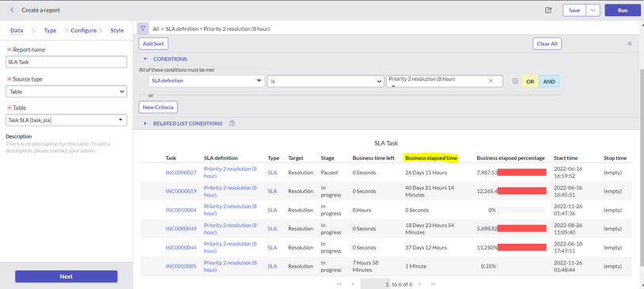Click the empty 0% progress bar for INC0010004

click(522, 210)
